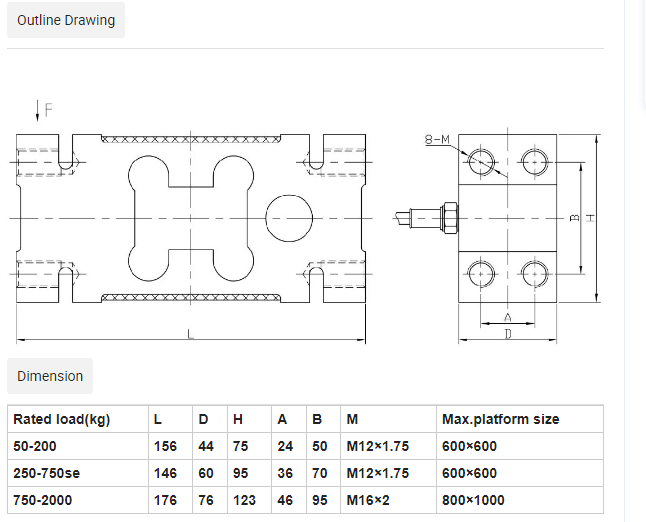Click the Dimension section label

tap(50, 376)
